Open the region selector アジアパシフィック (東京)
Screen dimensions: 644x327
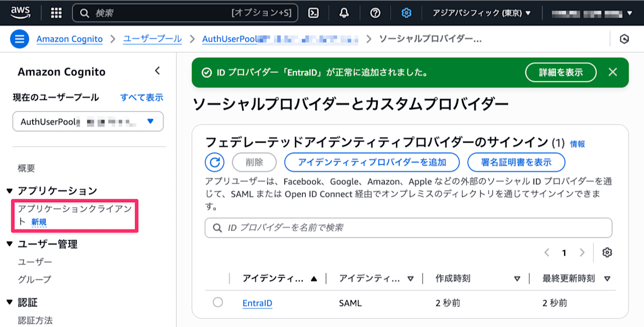481,13
